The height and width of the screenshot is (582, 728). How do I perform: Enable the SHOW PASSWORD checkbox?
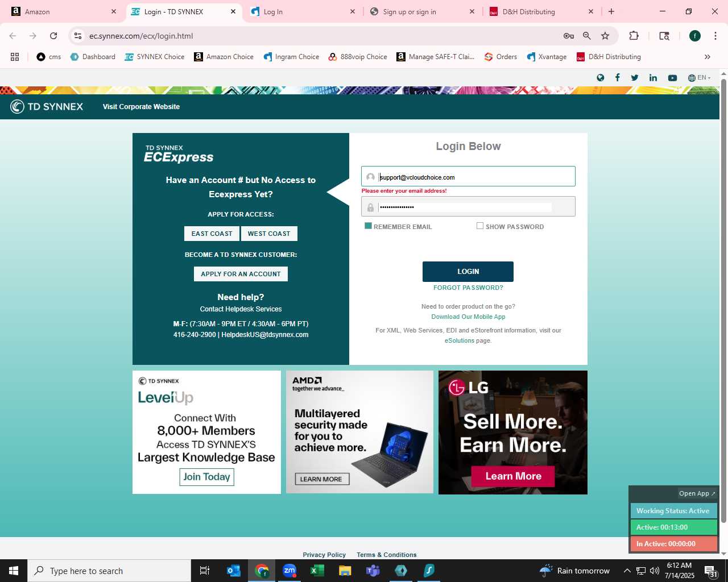(480, 226)
